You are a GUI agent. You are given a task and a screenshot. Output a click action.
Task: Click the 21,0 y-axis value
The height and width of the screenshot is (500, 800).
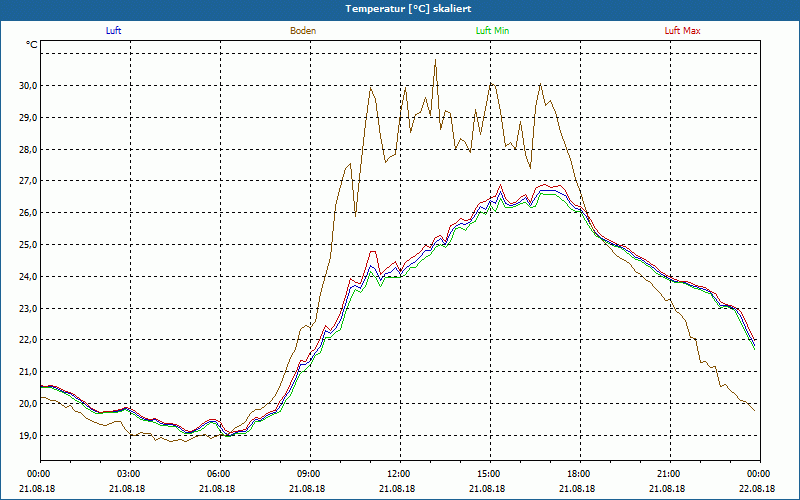pyautogui.click(x=29, y=372)
